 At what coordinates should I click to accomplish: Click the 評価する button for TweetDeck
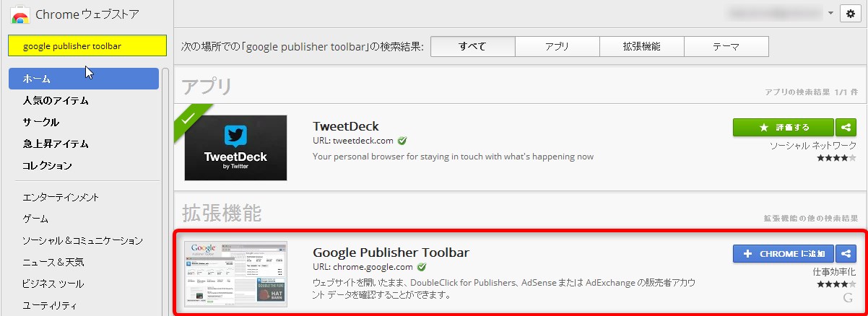(x=784, y=127)
